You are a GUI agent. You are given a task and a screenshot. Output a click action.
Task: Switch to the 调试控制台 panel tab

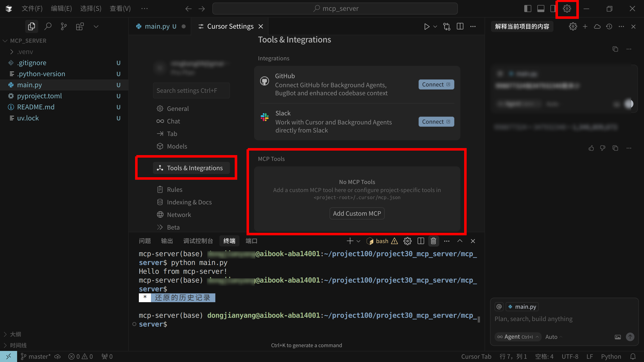coord(198,241)
